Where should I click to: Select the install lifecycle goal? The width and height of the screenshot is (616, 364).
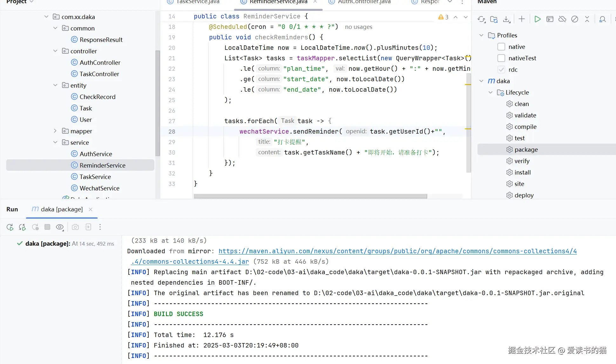(x=522, y=173)
